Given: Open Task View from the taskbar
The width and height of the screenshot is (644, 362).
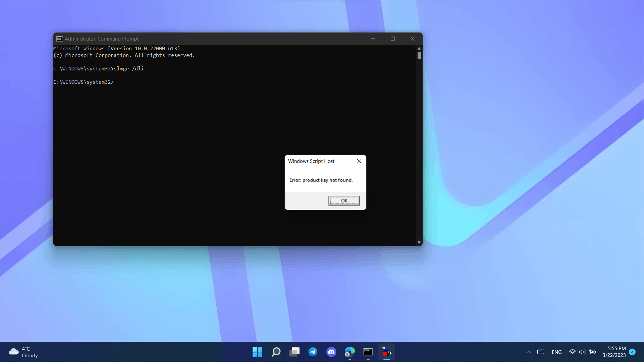Looking at the screenshot, I should [x=294, y=352].
